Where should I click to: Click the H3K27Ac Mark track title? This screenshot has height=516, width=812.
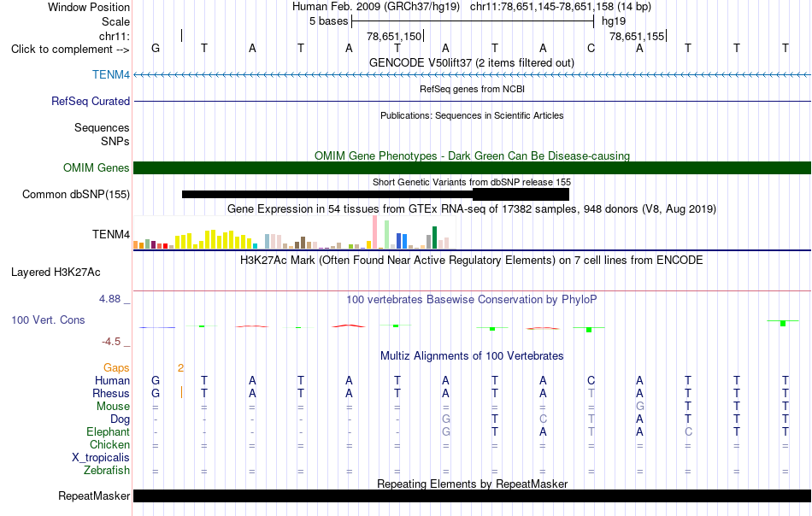[x=471, y=260]
